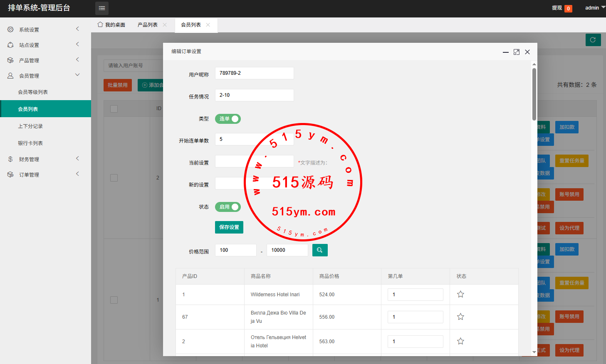Toggle the 启用 status switch

[x=228, y=207]
